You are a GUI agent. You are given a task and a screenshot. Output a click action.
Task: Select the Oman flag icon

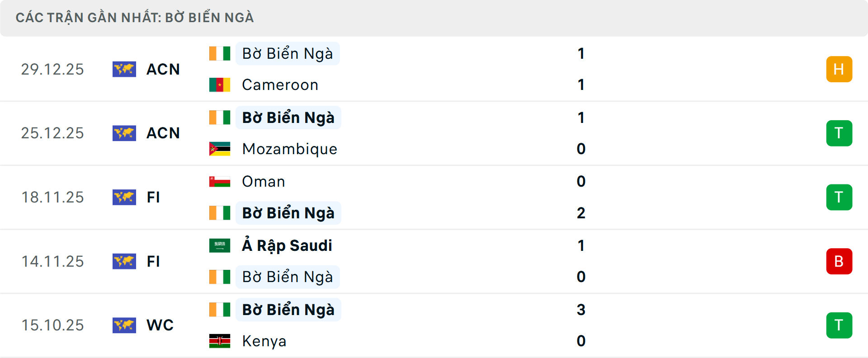pyautogui.click(x=219, y=181)
